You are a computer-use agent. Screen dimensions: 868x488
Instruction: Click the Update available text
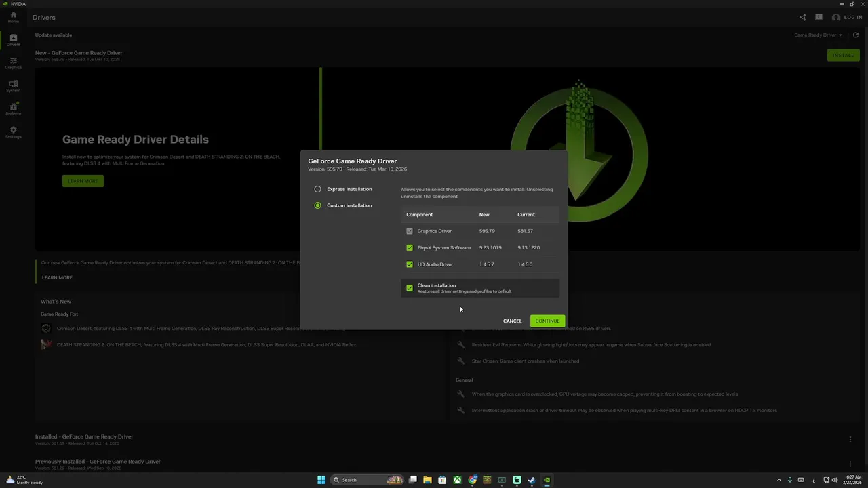click(54, 35)
